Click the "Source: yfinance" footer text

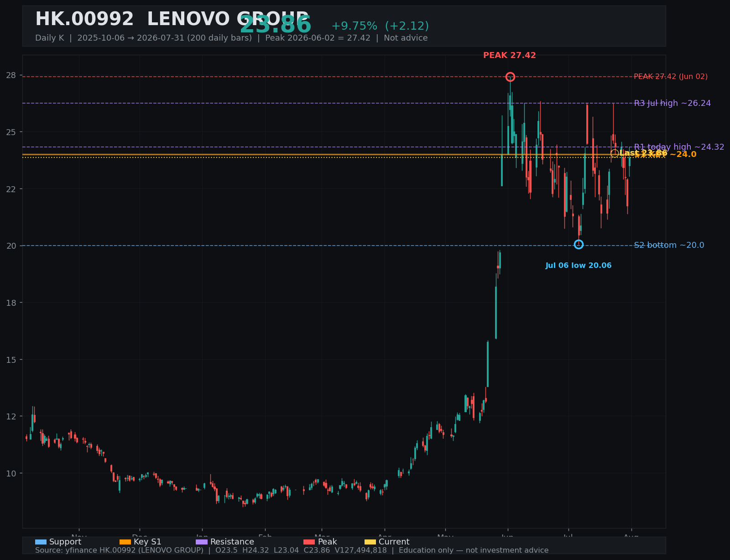pos(66,550)
